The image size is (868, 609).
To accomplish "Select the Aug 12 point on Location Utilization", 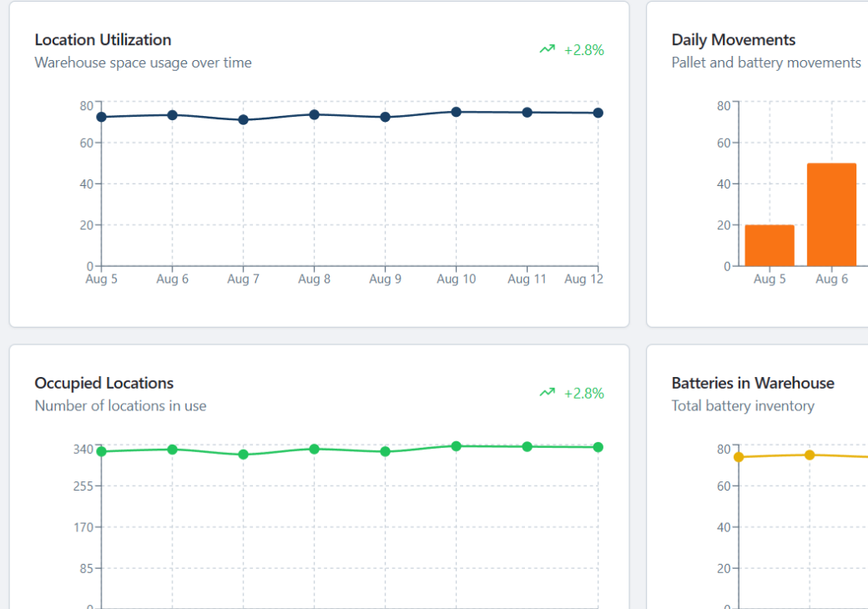I will [598, 113].
